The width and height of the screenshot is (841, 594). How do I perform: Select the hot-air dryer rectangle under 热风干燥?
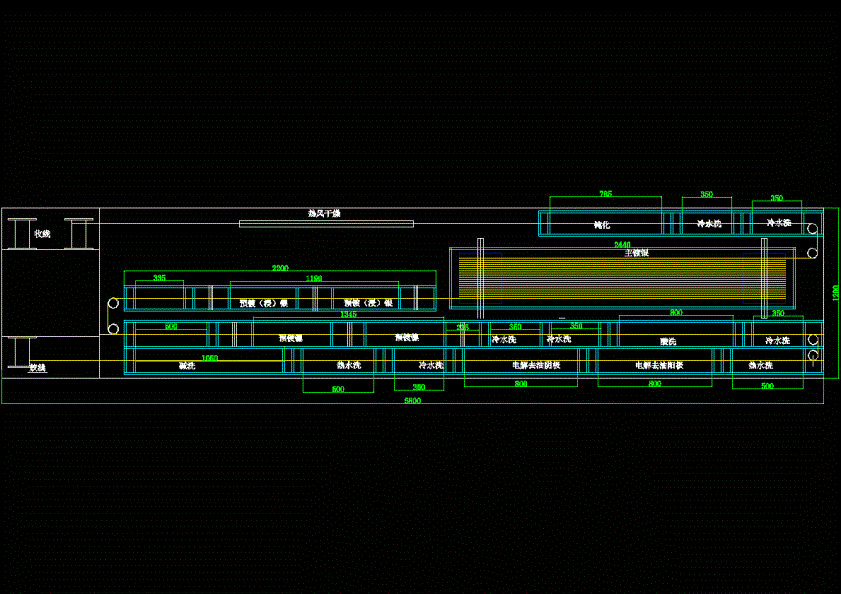326,224
